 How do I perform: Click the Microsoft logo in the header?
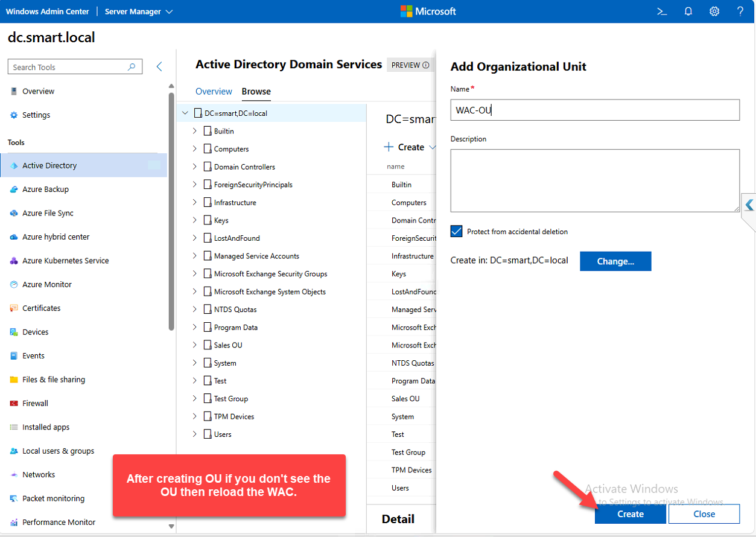(x=428, y=11)
